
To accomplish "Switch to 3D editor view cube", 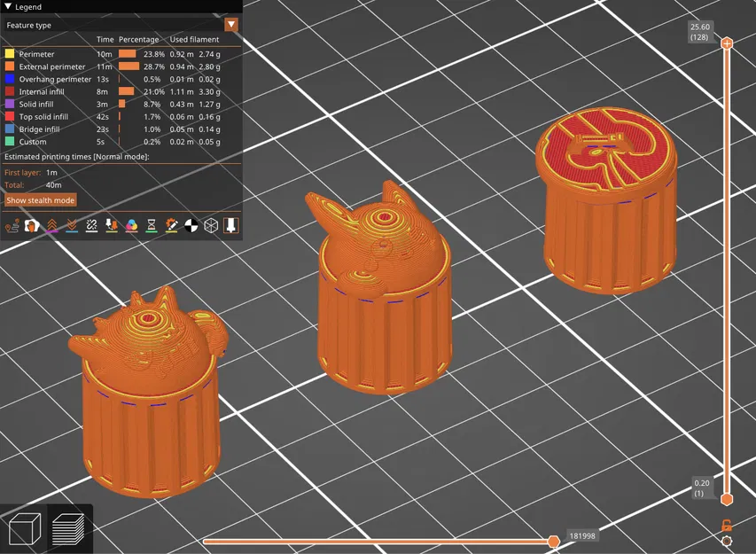I will (x=25, y=529).
